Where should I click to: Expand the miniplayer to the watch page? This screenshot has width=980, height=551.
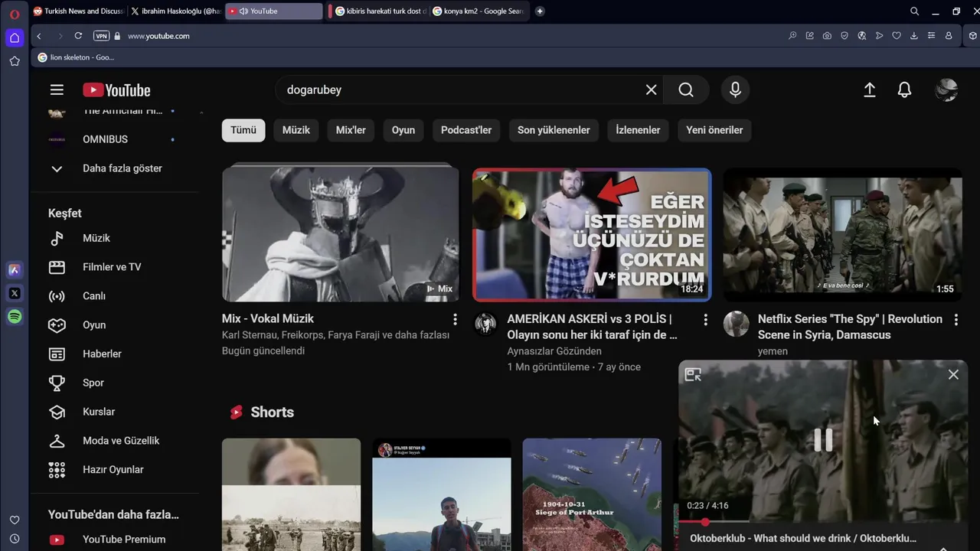coord(693,374)
